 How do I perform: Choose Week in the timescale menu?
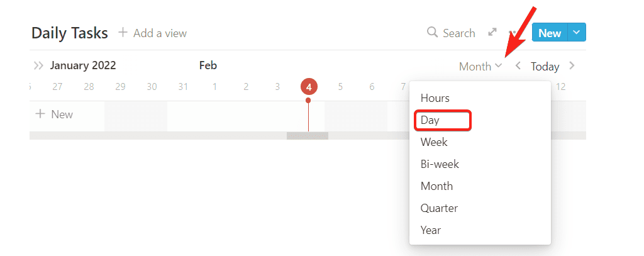[434, 142]
